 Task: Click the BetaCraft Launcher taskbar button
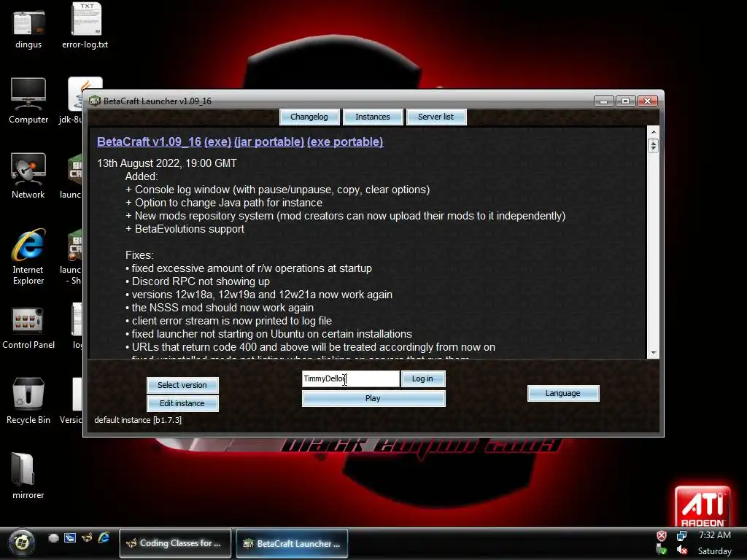tap(292, 543)
